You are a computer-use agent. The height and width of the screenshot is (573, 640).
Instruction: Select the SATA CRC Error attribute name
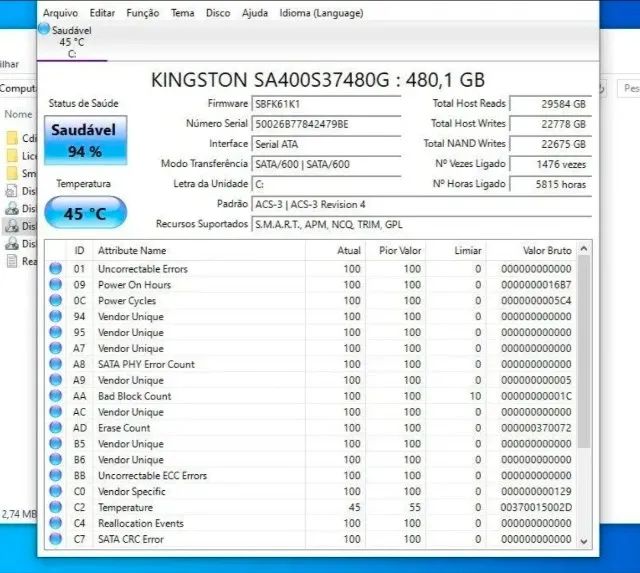pos(131,540)
